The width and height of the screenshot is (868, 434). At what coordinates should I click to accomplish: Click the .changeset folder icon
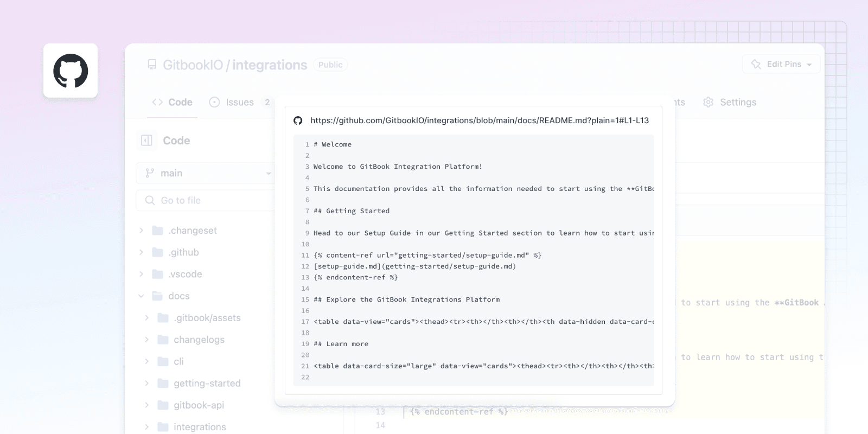point(157,231)
